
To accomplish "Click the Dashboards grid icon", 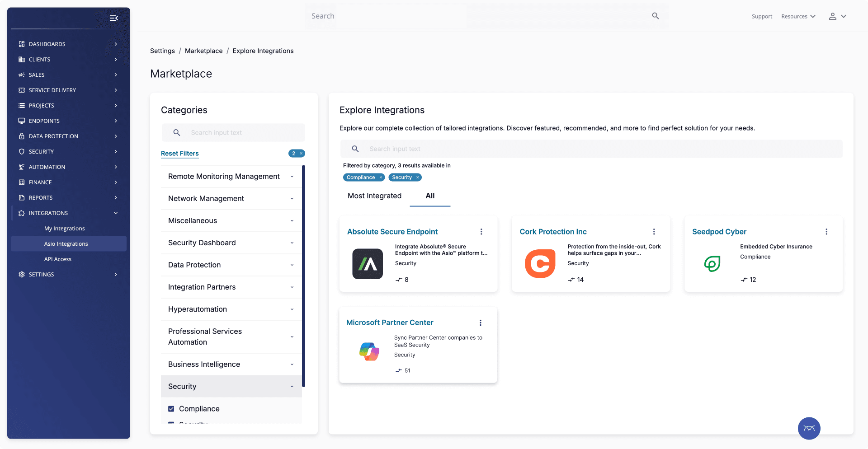I will [22, 44].
